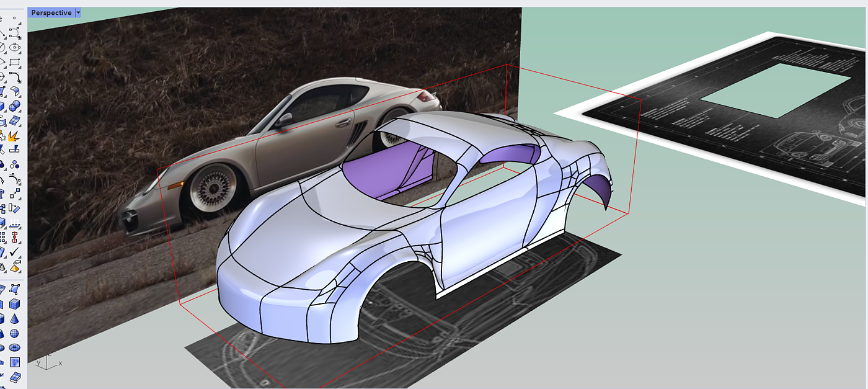The image size is (868, 389).
Task: Select the Torus solid tool
Action: coord(14,347)
